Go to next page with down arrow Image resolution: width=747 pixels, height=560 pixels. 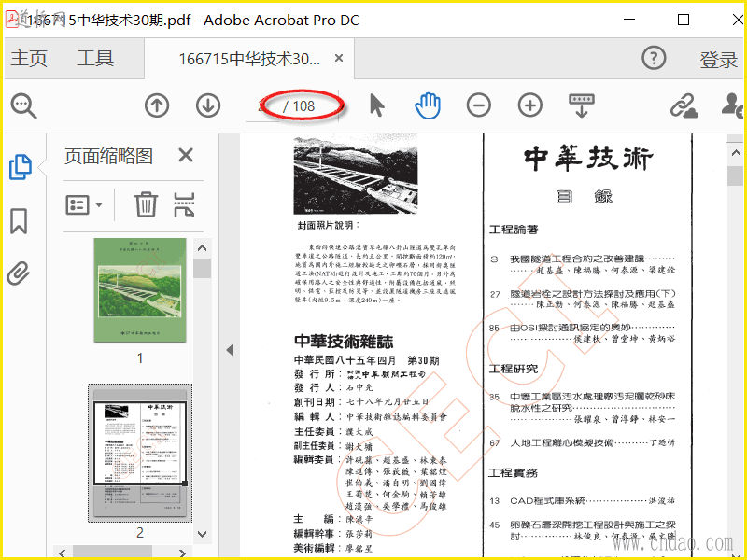pyautogui.click(x=208, y=105)
